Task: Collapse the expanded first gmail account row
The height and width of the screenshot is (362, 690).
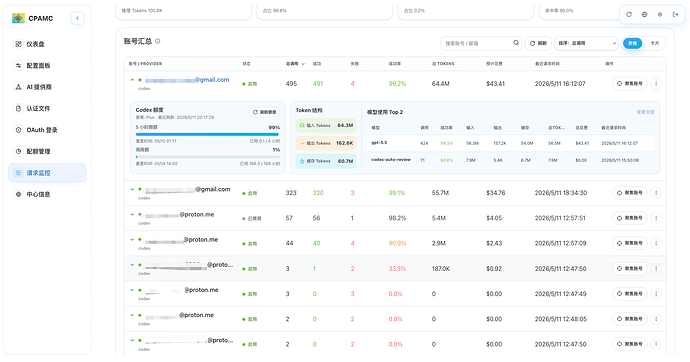Action: pyautogui.click(x=132, y=80)
